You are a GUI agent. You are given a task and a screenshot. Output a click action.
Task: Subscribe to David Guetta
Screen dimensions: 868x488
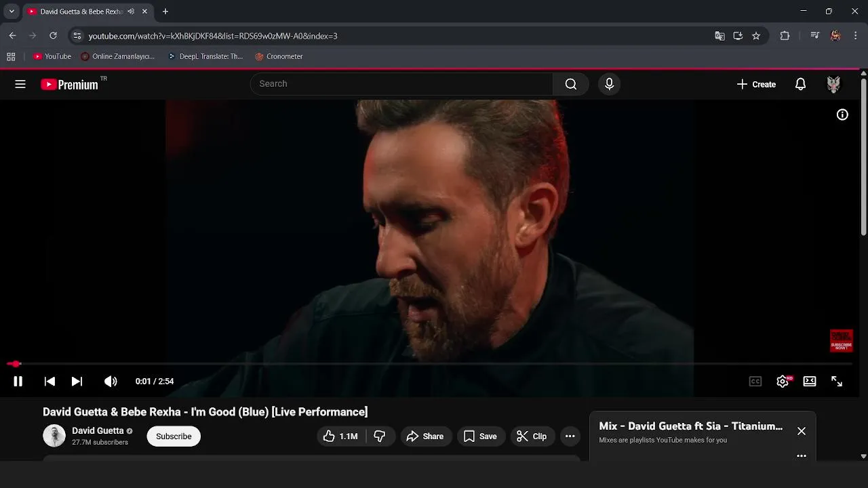(x=174, y=436)
